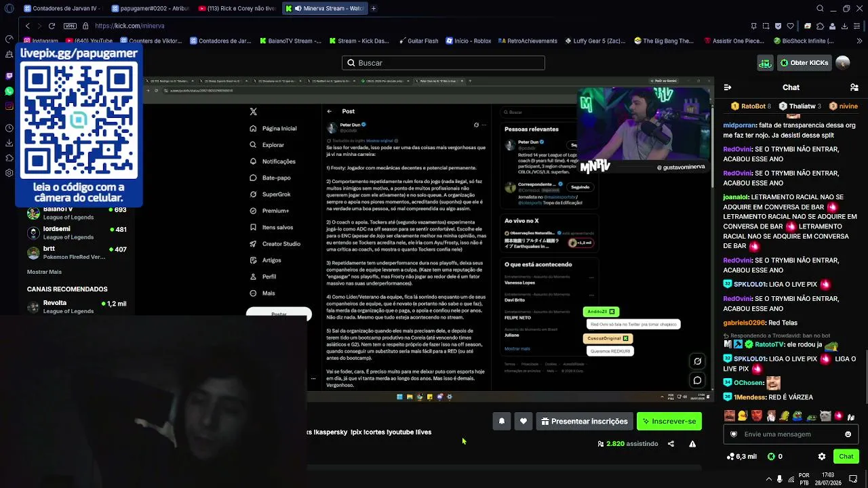Follow the channel with the heart button
Image resolution: width=868 pixels, height=488 pixels.
(523, 422)
